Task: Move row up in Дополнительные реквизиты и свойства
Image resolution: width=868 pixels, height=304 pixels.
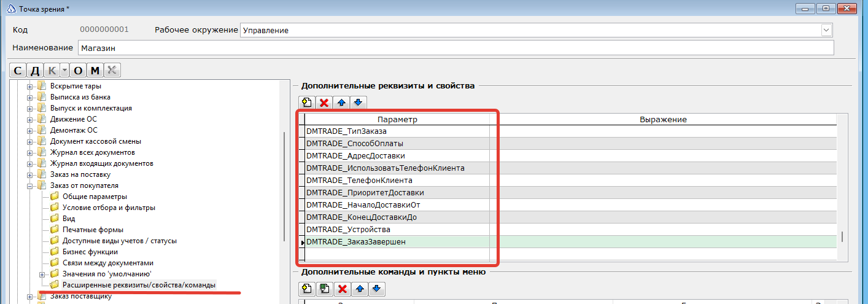Action: click(x=343, y=102)
